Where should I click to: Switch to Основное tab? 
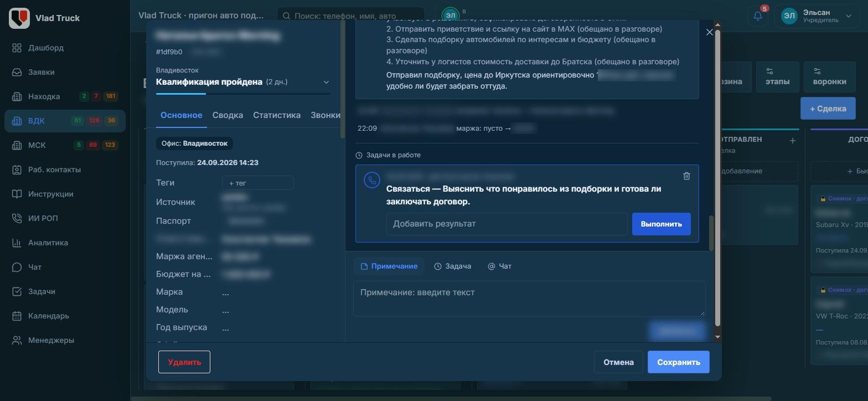click(x=181, y=115)
